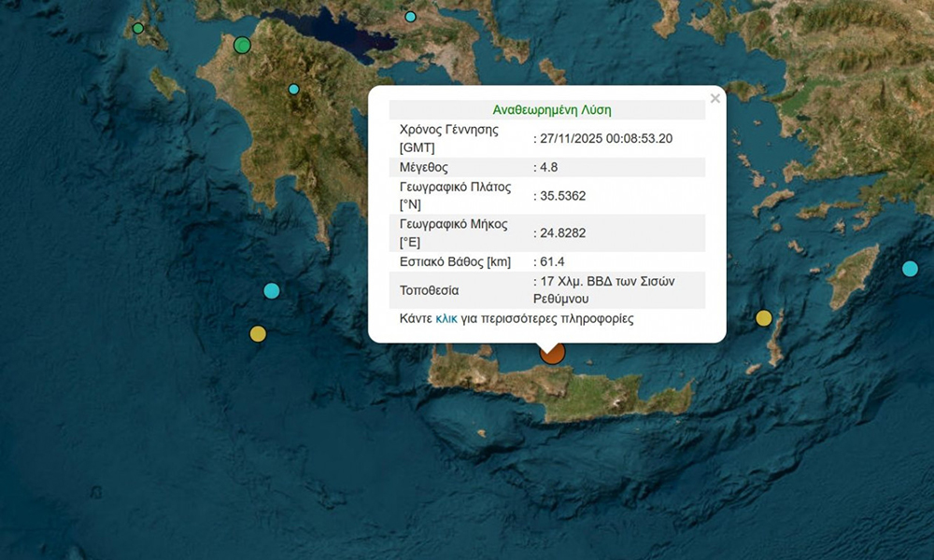
Task: Select the cyan marker at the top of the map
Action: [410, 17]
